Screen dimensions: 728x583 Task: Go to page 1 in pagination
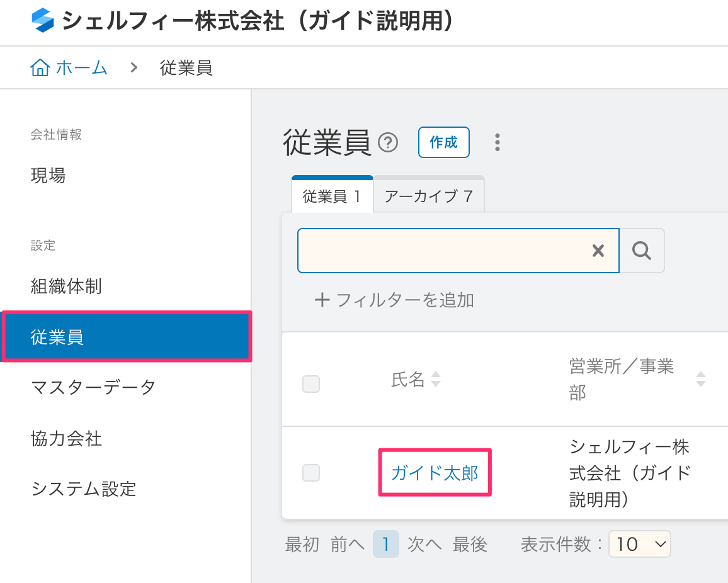tap(385, 545)
